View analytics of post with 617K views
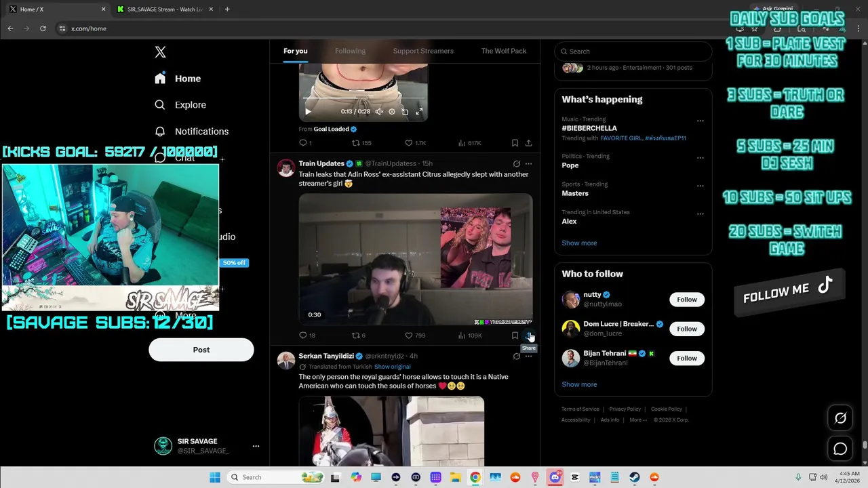Image resolution: width=868 pixels, height=488 pixels. (x=469, y=143)
